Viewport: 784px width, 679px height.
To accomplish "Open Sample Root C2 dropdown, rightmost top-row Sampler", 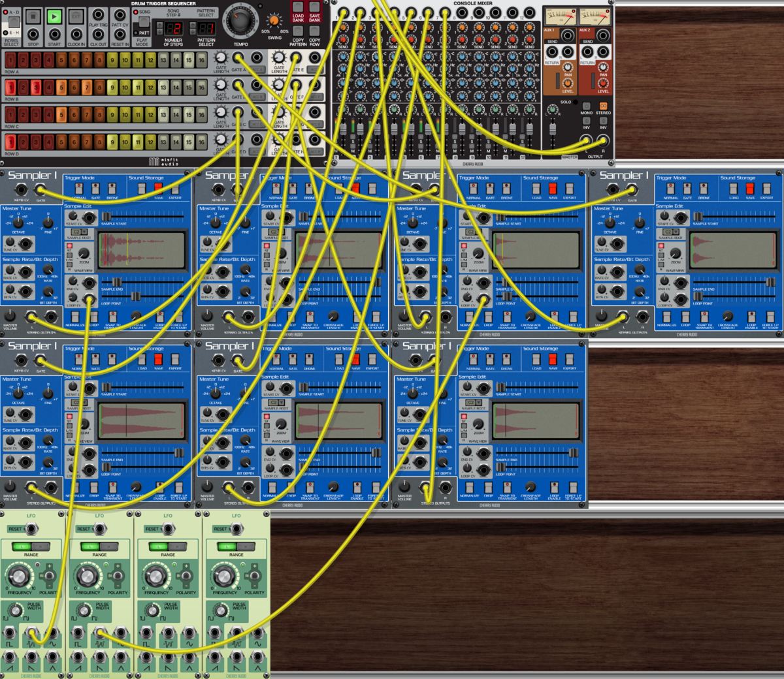I will [670, 232].
